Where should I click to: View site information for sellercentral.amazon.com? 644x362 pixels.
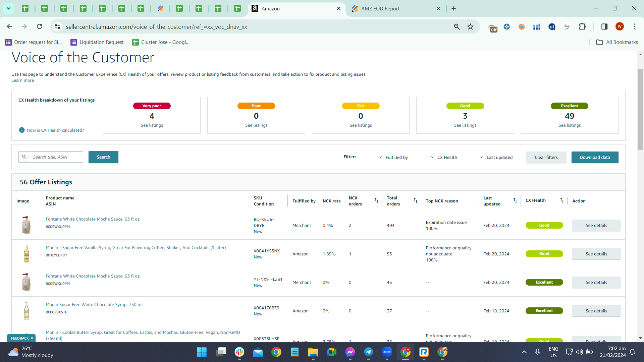click(58, 26)
